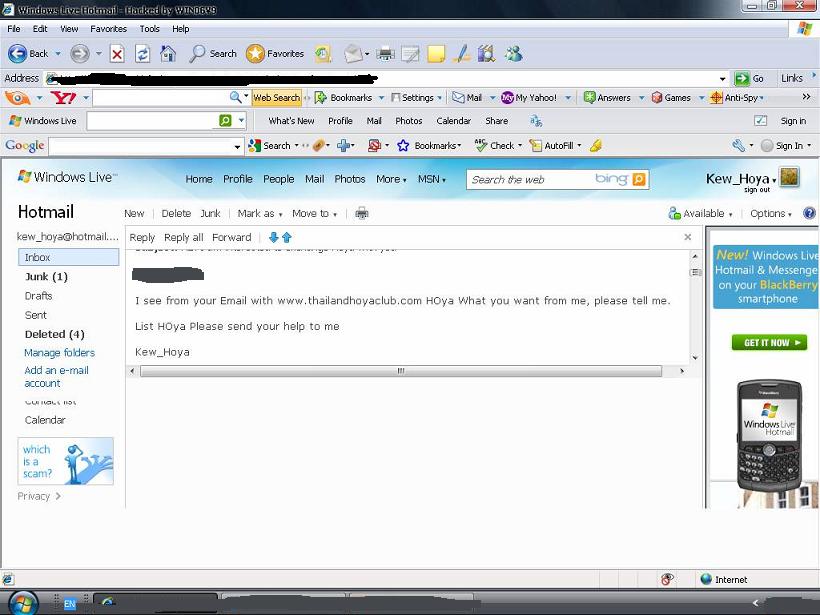
Task: Open the Deleted (4) folder
Action: pyautogui.click(x=54, y=334)
